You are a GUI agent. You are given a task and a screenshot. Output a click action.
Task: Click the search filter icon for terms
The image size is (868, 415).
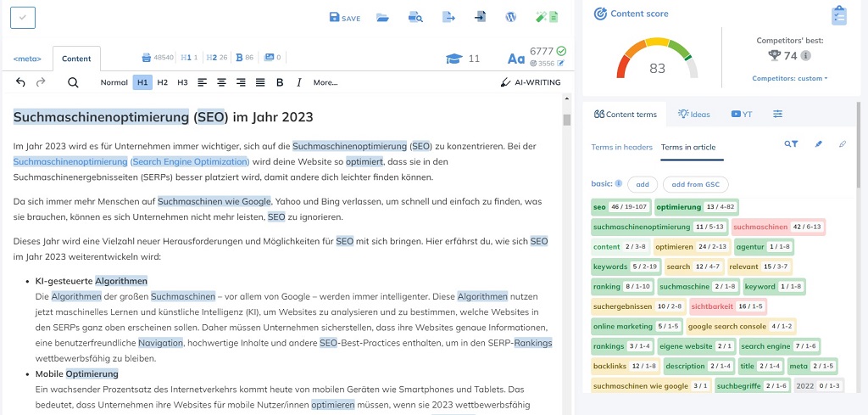tap(791, 144)
